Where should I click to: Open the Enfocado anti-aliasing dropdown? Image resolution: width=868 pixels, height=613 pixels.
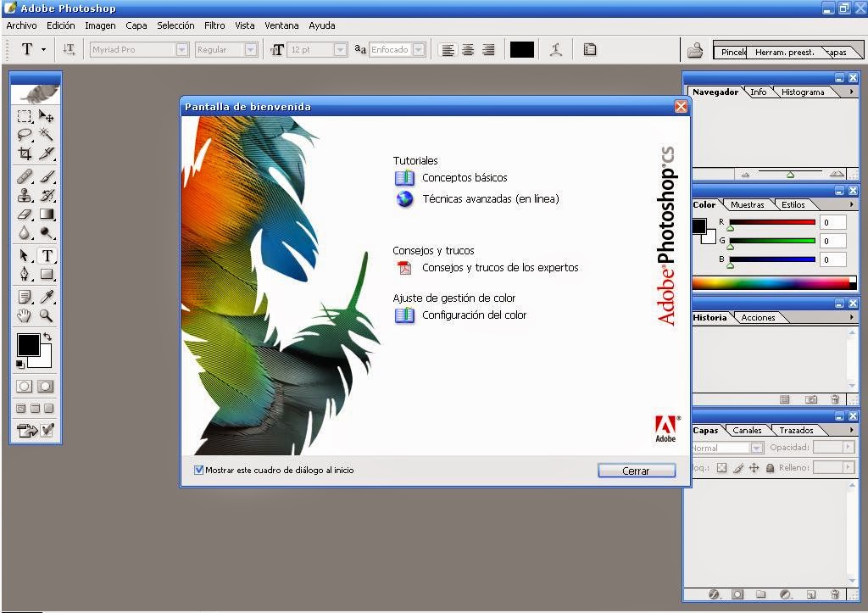(x=421, y=49)
